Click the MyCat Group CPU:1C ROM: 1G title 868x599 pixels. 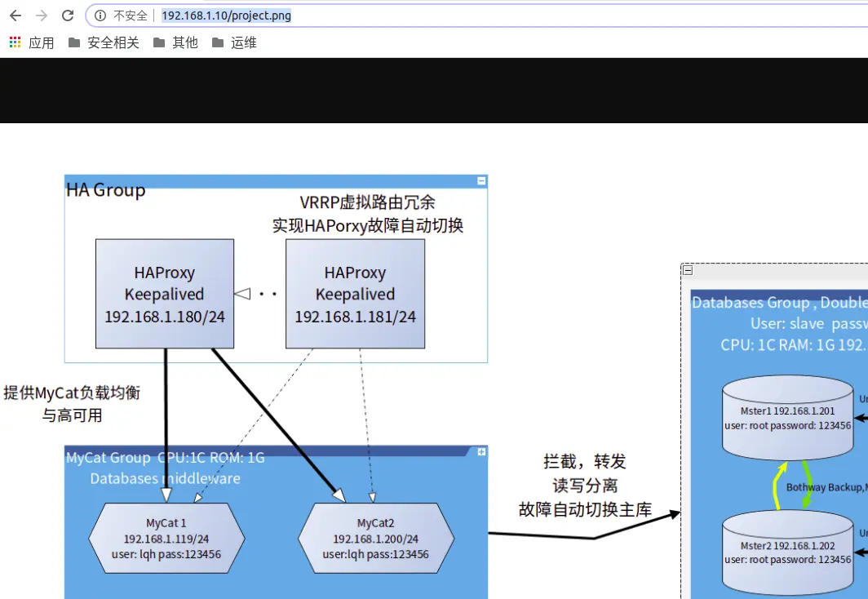click(x=166, y=457)
